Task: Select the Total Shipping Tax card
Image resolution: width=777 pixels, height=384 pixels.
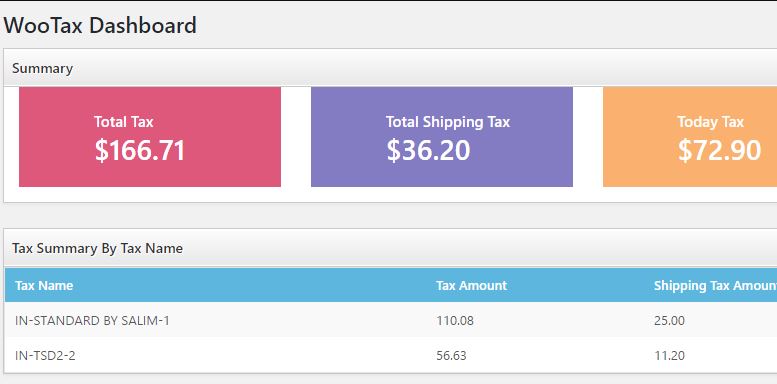Action: coord(442,137)
